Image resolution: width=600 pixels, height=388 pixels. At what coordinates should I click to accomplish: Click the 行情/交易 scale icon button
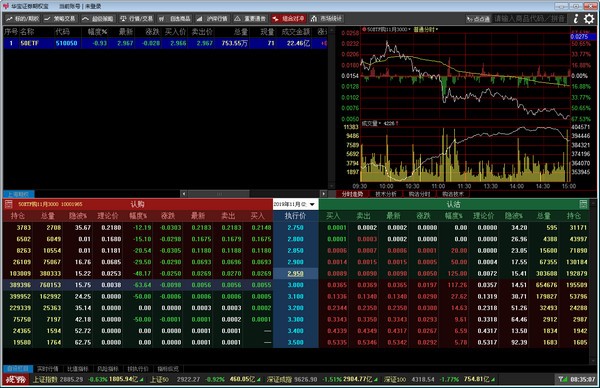click(x=137, y=18)
